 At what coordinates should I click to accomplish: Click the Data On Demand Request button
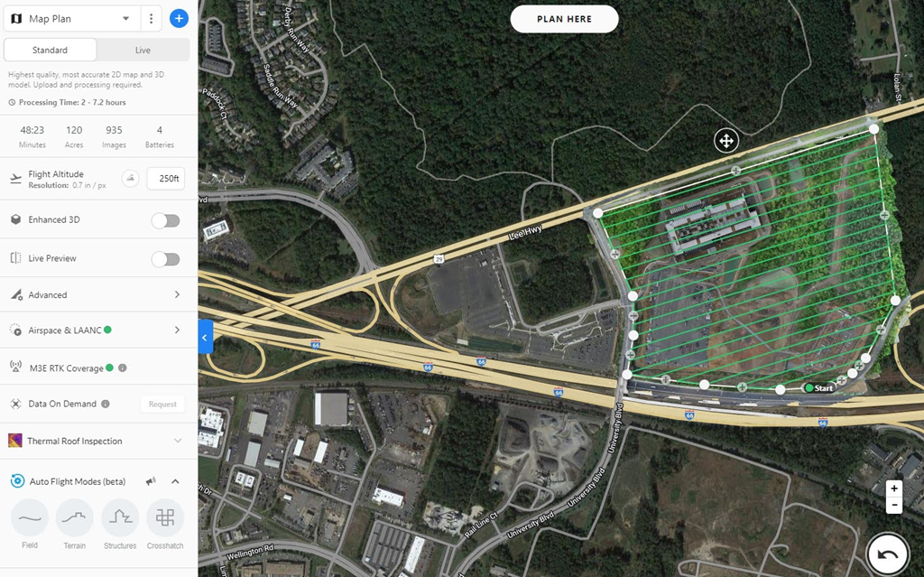click(x=162, y=405)
